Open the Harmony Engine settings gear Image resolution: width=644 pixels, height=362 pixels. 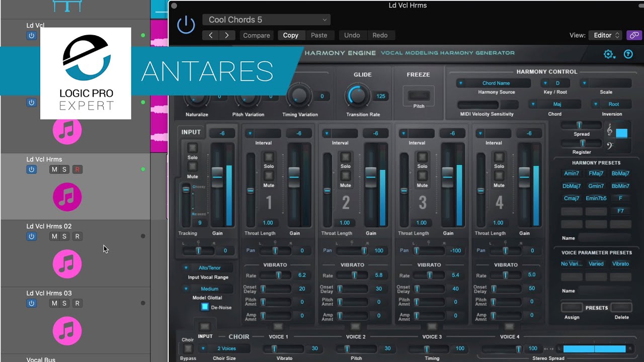(609, 54)
